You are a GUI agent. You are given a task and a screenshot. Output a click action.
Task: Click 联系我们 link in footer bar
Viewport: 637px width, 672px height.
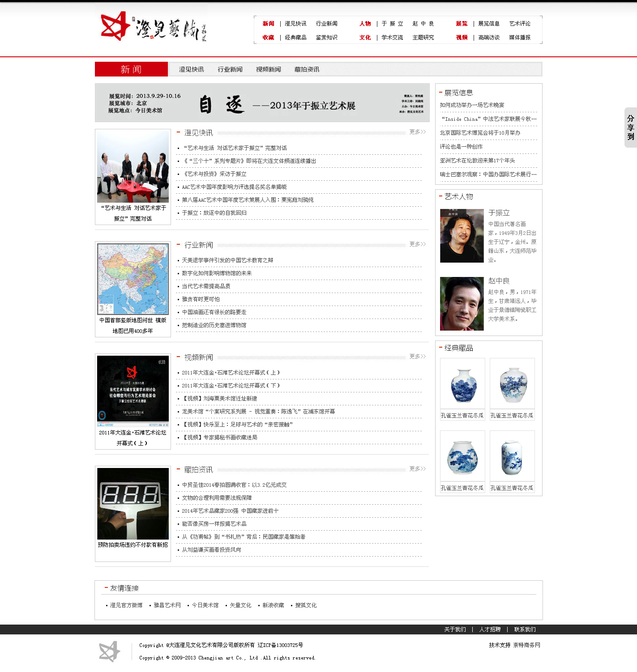[525, 629]
